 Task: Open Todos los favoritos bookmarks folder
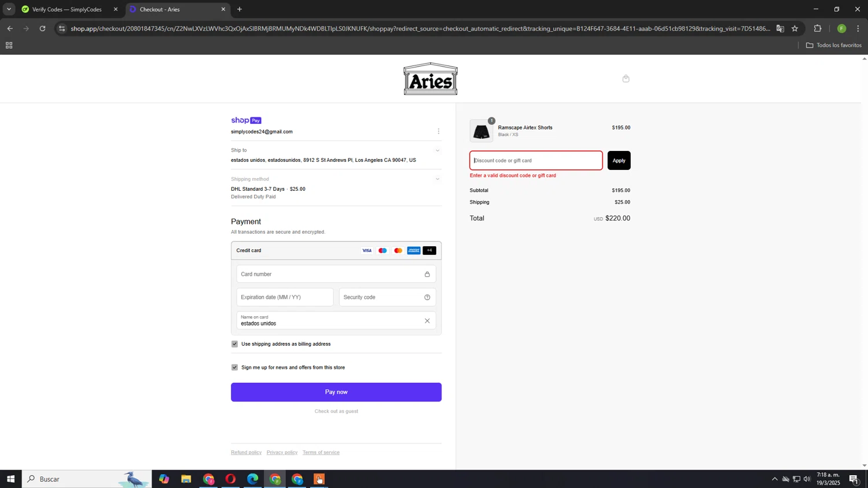coord(833,45)
